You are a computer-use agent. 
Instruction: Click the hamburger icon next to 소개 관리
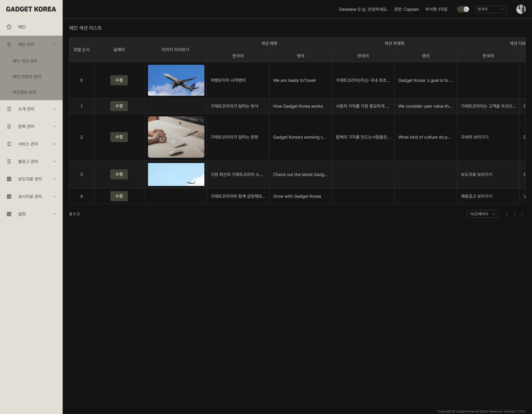(9, 109)
